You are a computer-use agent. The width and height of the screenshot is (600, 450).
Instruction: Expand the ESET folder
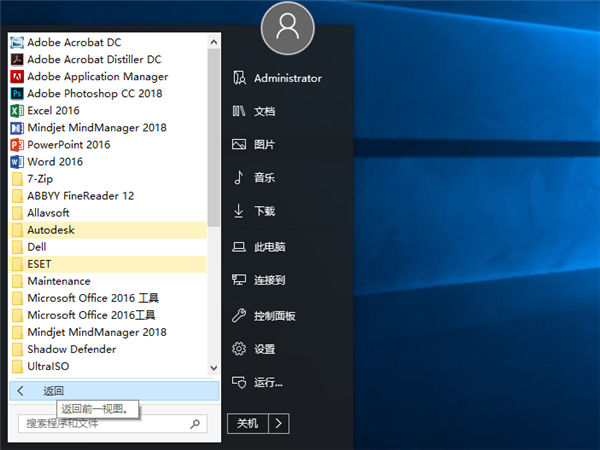pos(39,264)
